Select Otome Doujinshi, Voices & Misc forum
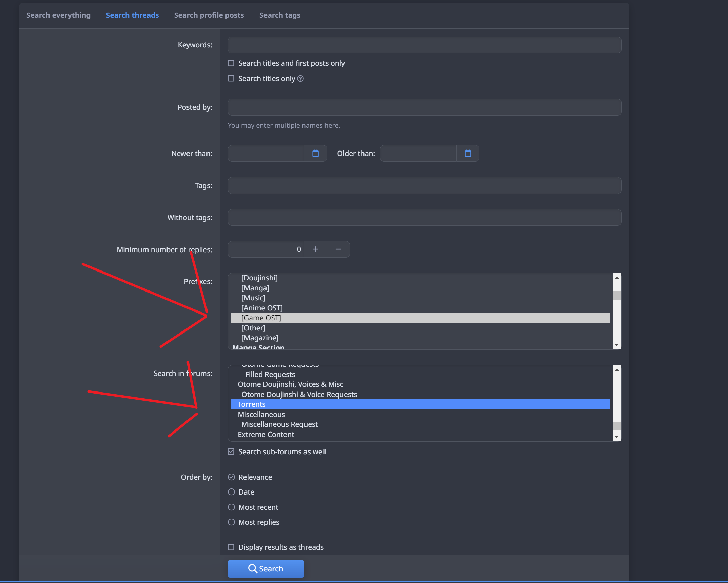The image size is (728, 583). point(420,384)
